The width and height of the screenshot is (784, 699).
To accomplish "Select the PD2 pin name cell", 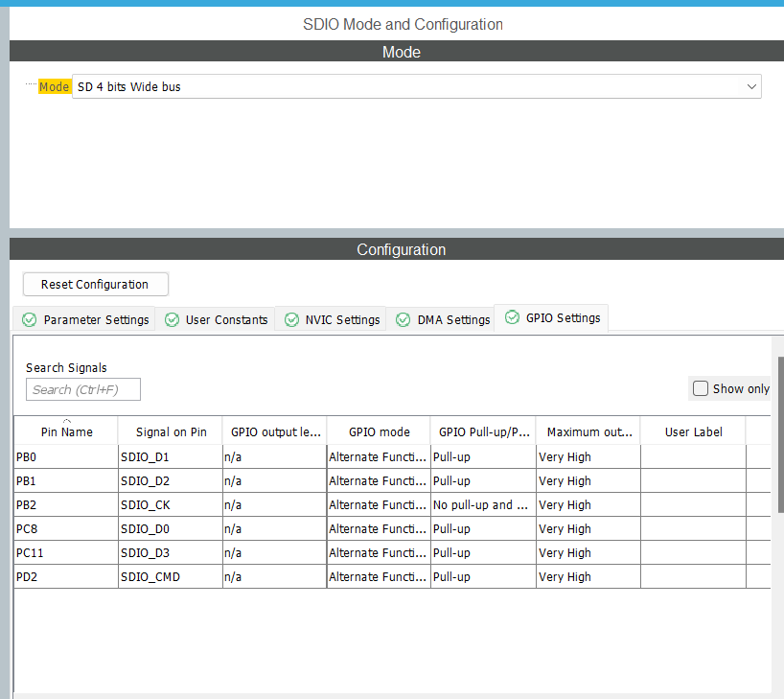I will click(x=65, y=576).
